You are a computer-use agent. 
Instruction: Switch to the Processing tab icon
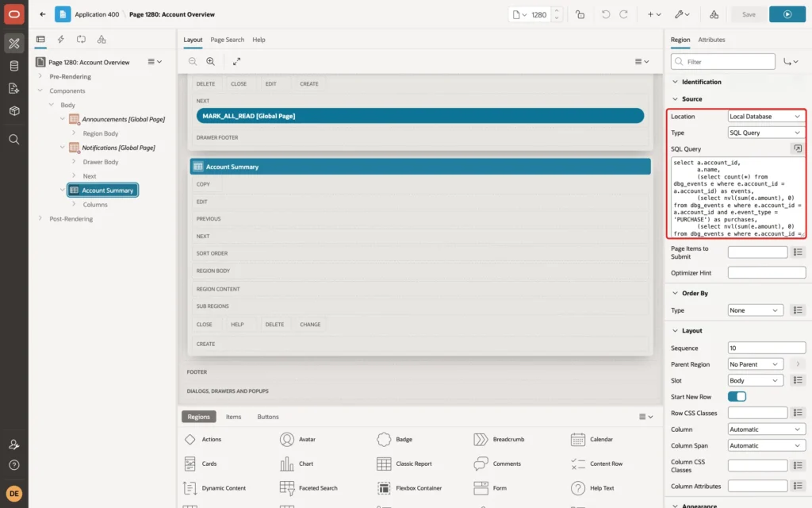pyautogui.click(x=82, y=40)
